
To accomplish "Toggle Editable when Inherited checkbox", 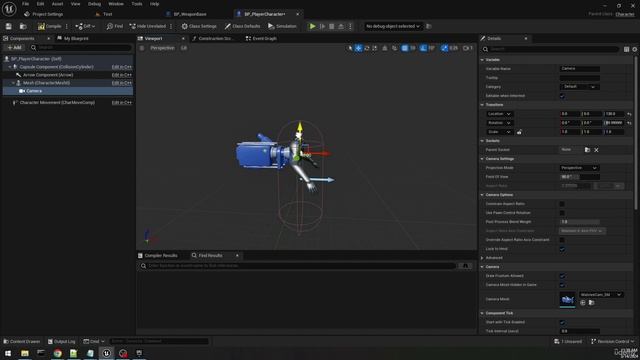I will pyautogui.click(x=562, y=96).
